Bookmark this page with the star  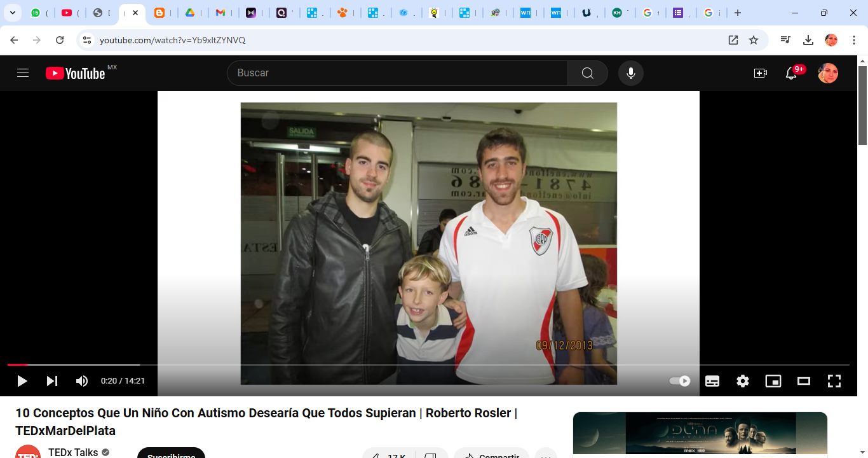click(x=754, y=40)
